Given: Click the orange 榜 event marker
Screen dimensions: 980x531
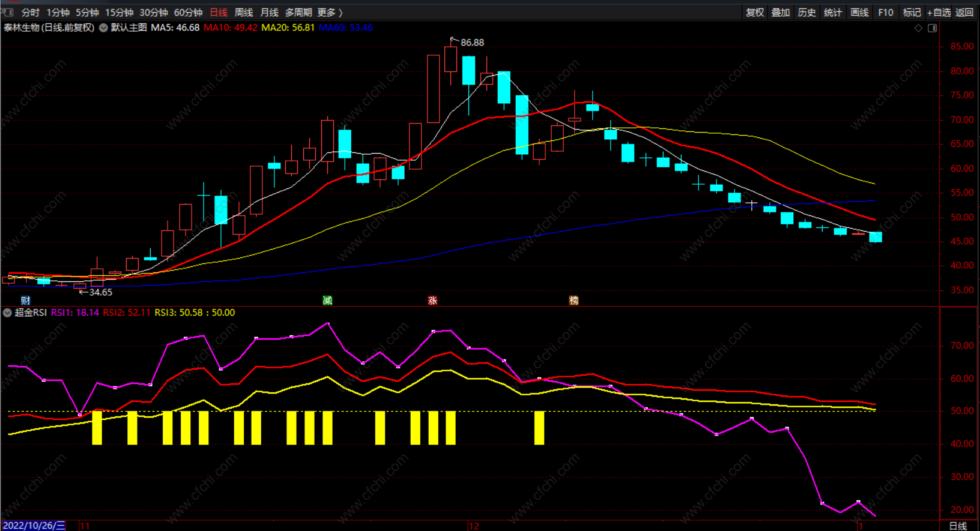Looking at the screenshot, I should point(573,300).
